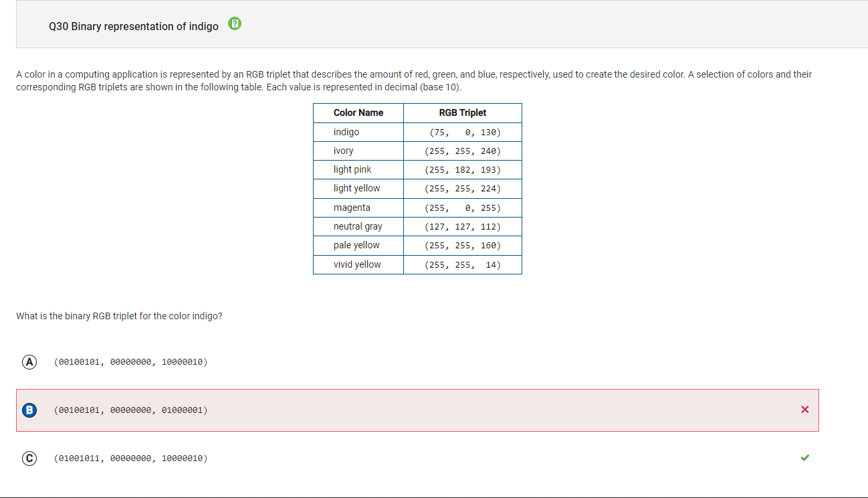The height and width of the screenshot is (498, 868).
Task: Click the ivory color name cell
Action: (x=358, y=151)
